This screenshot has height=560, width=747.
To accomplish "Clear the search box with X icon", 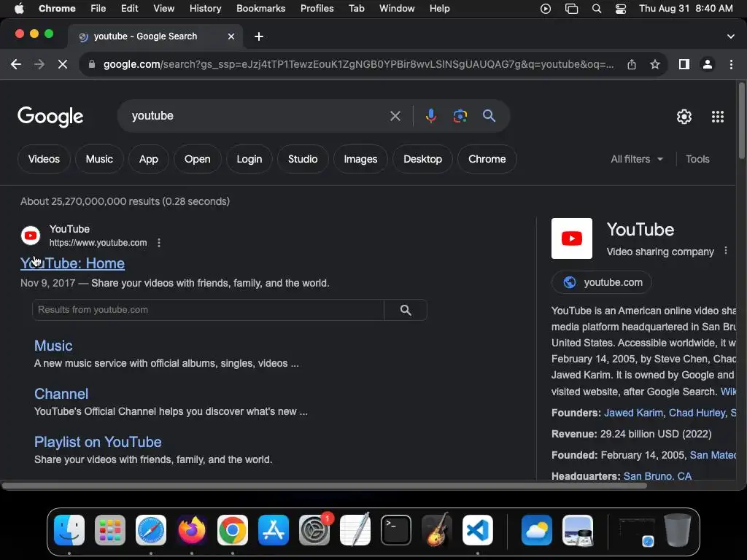I will pyautogui.click(x=395, y=116).
